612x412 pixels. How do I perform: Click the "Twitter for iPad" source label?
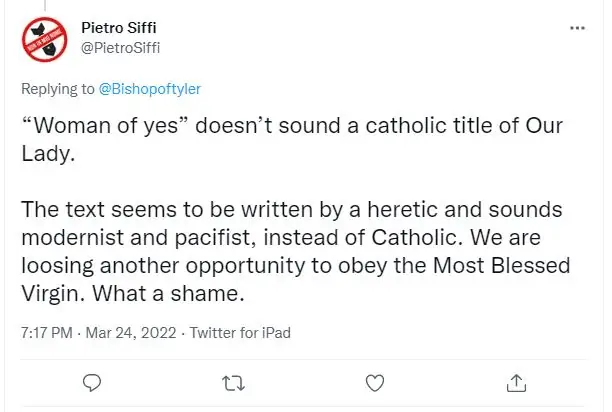(x=239, y=332)
